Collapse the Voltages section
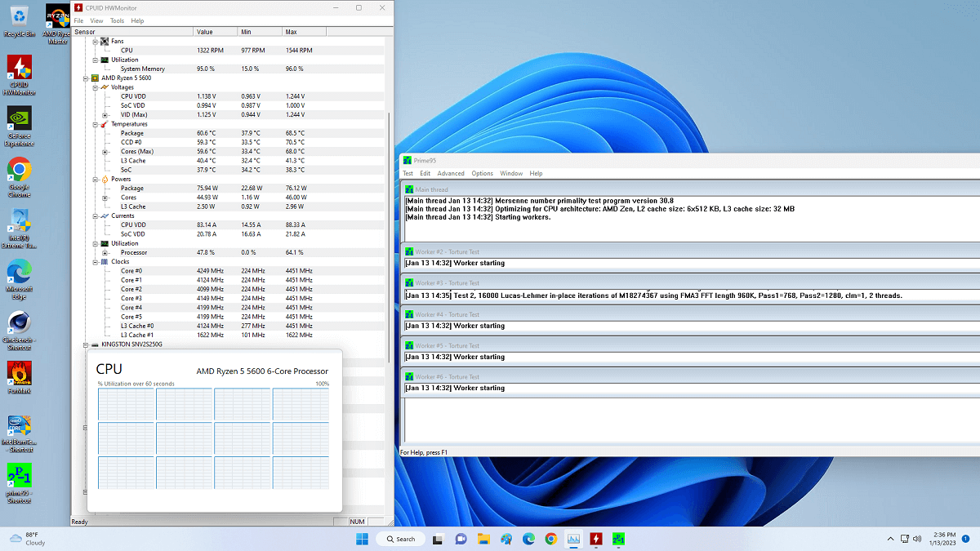The width and height of the screenshot is (980, 551). point(95,87)
